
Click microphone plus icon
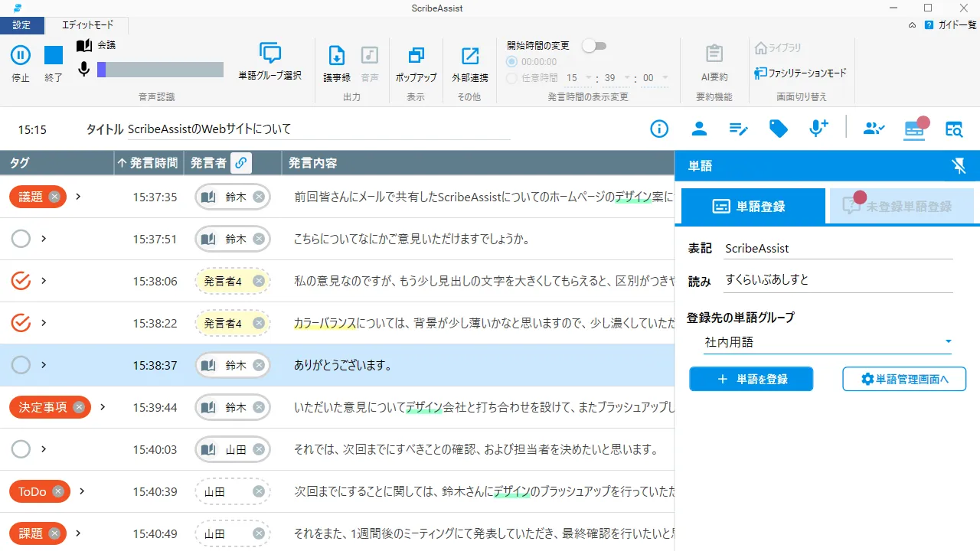click(x=818, y=129)
